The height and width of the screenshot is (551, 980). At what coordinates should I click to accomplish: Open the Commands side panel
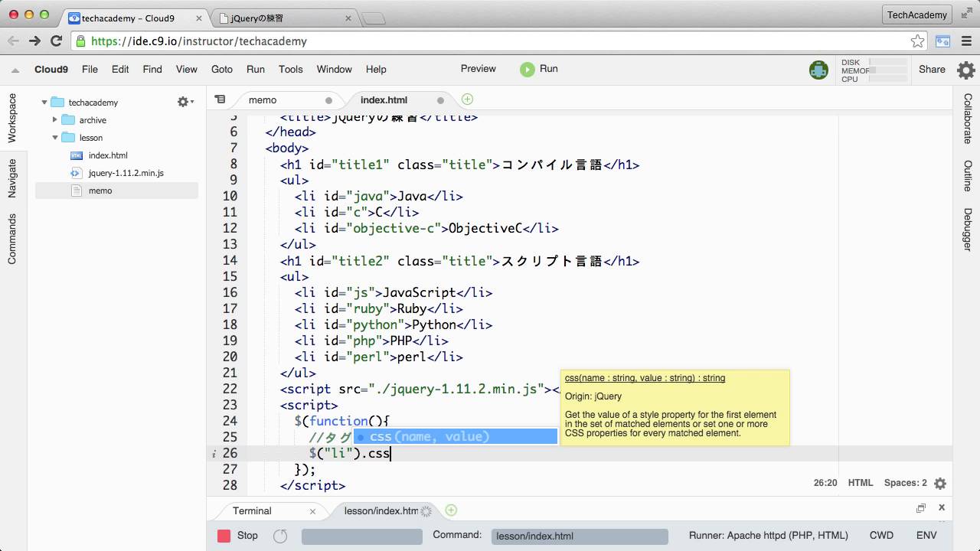coord(12,240)
